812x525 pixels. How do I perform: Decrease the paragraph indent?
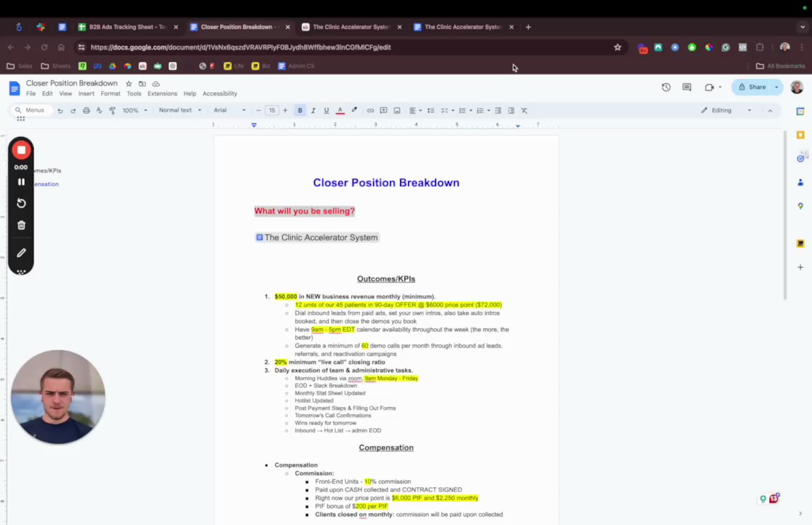pyautogui.click(x=498, y=110)
